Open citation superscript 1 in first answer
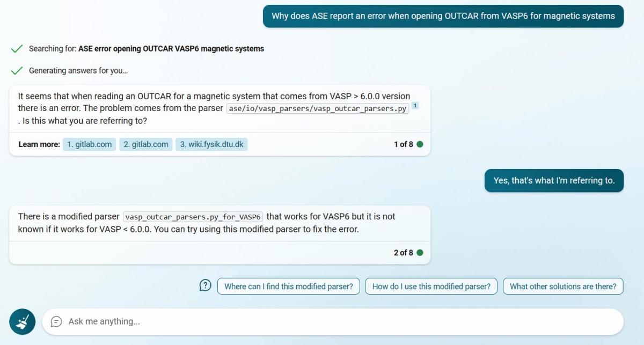The width and height of the screenshot is (644, 345). click(x=415, y=106)
